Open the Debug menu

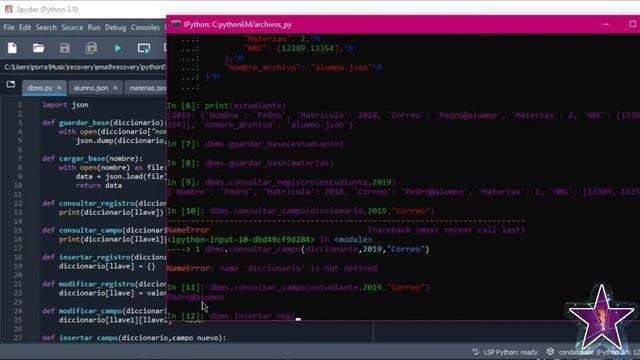coord(116,27)
